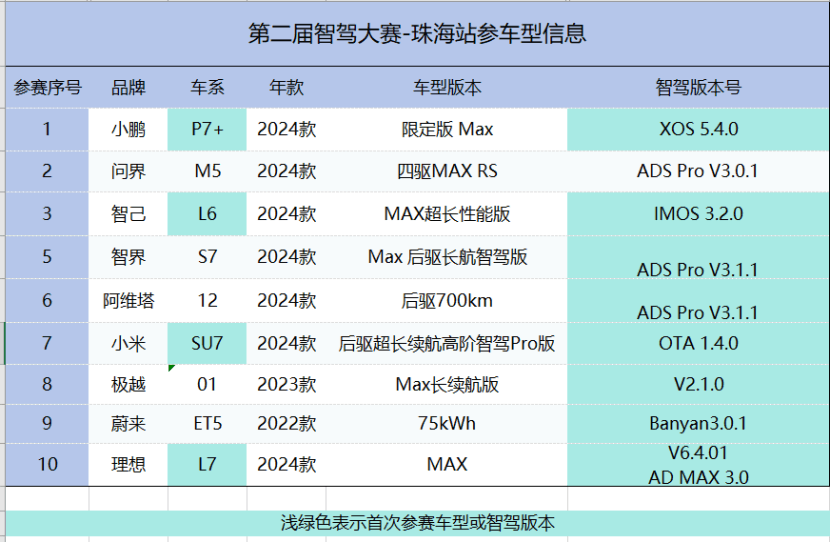This screenshot has height=542, width=830.
Task: Select the S7 model cell
Action: [207, 257]
